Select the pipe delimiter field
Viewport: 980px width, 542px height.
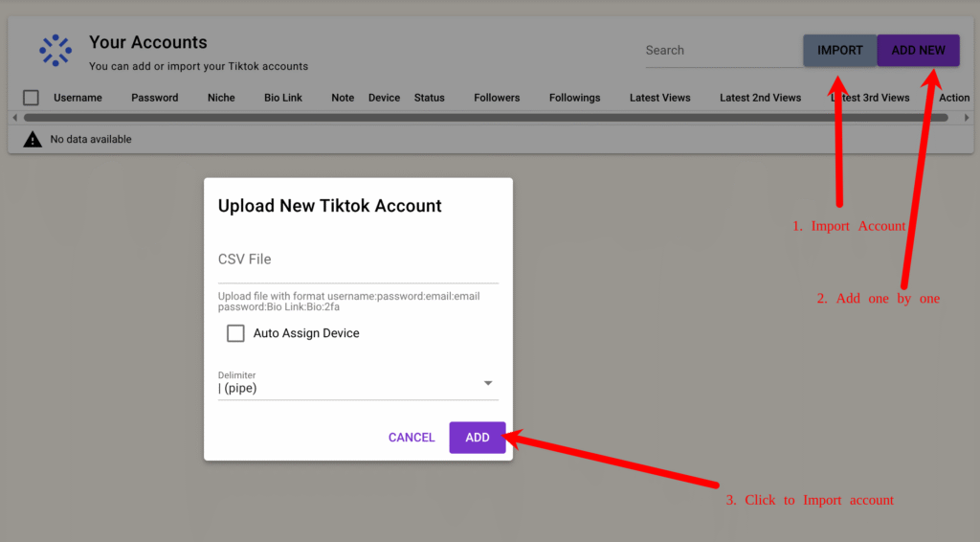tap(345, 388)
